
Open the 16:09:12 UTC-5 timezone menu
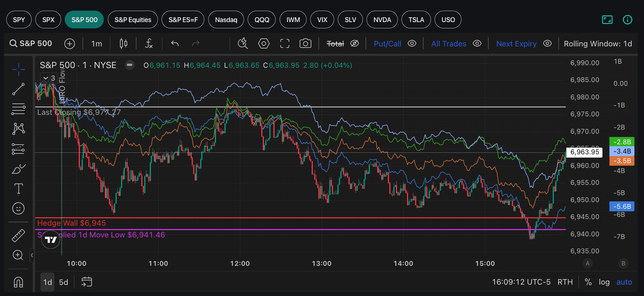[x=521, y=282]
